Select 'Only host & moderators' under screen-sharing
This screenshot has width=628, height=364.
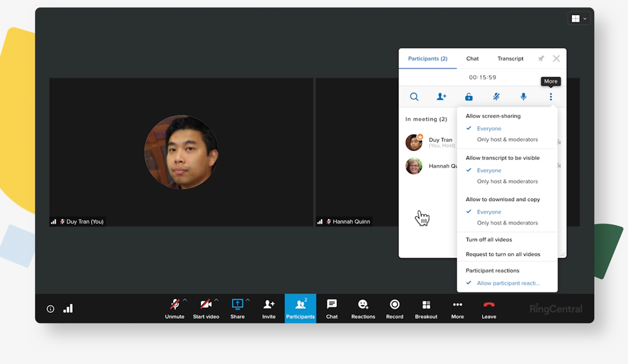pyautogui.click(x=507, y=139)
